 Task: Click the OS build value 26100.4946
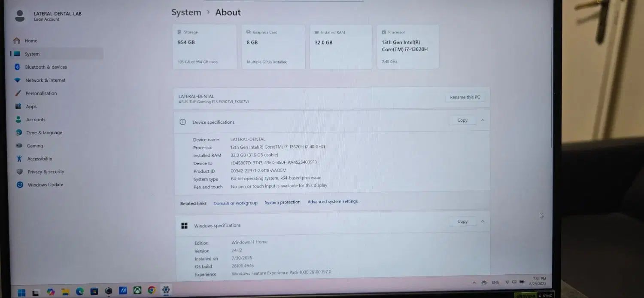pos(243,266)
